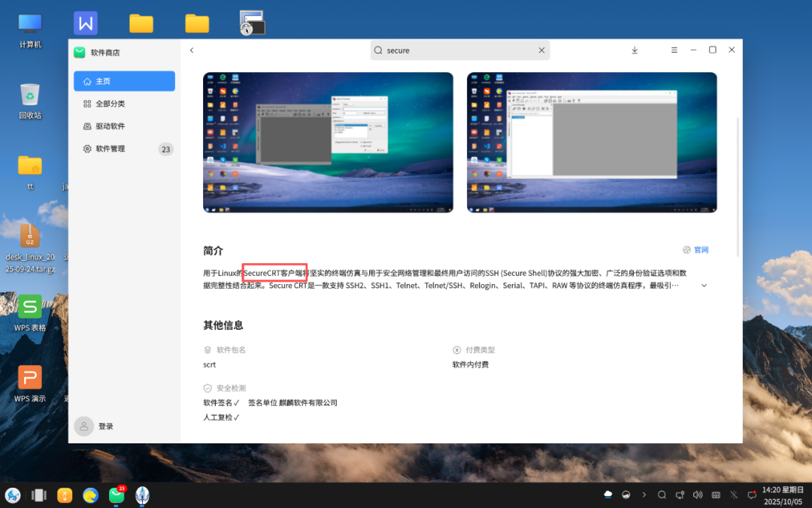Open the WPS Writer desktop icon
Viewport: 812px width, 508px height.
86,23
